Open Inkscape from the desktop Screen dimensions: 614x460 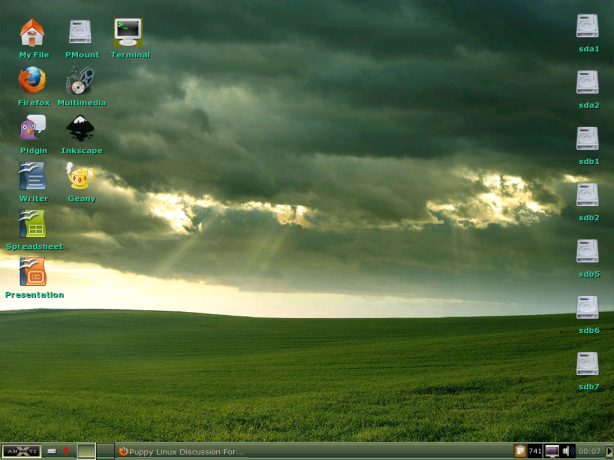81,128
